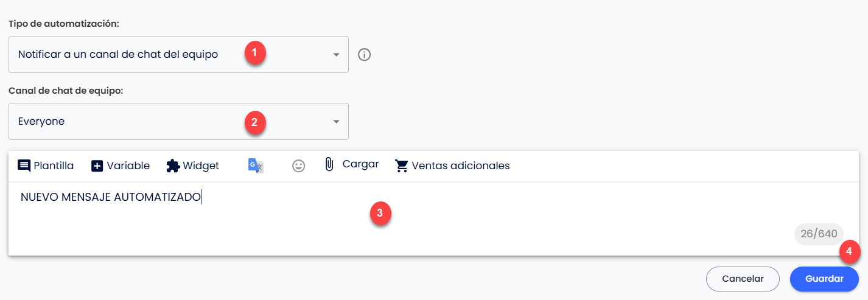
Task: Save with the Guardar button
Action: (824, 279)
